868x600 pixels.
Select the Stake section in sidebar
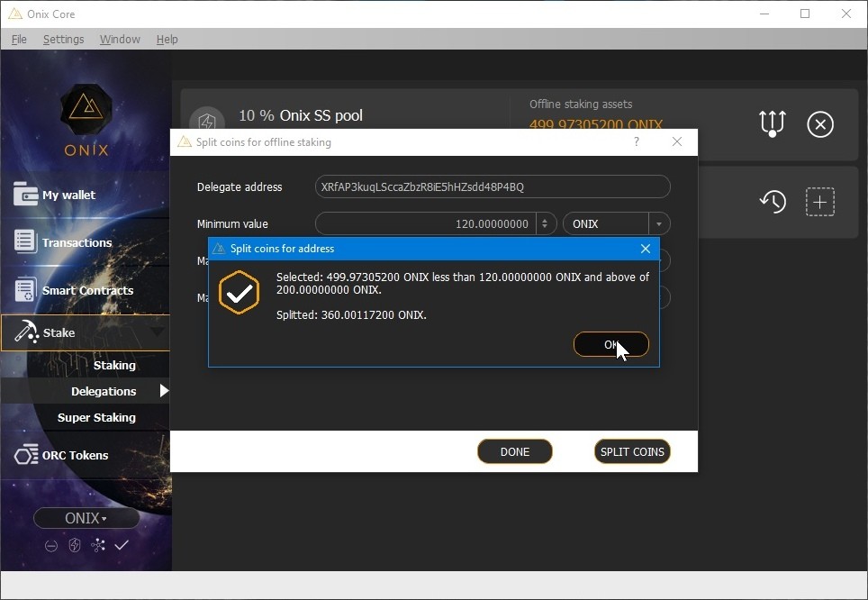tap(86, 332)
